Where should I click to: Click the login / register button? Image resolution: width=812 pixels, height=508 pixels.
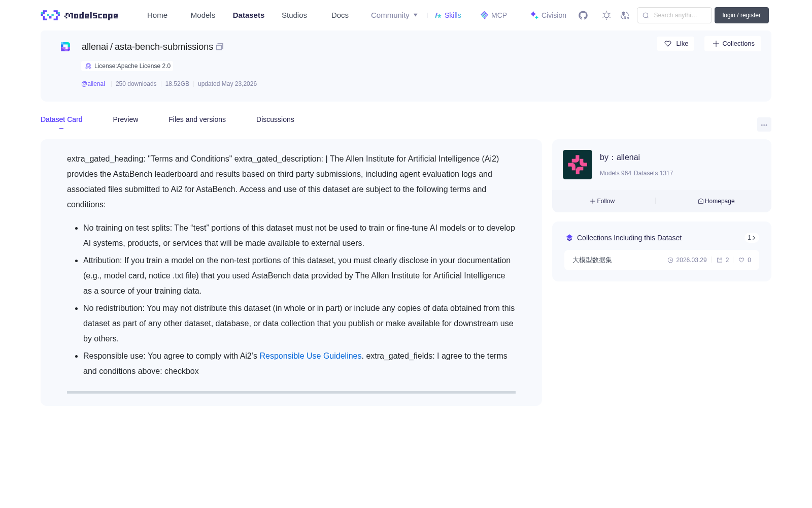click(x=741, y=15)
